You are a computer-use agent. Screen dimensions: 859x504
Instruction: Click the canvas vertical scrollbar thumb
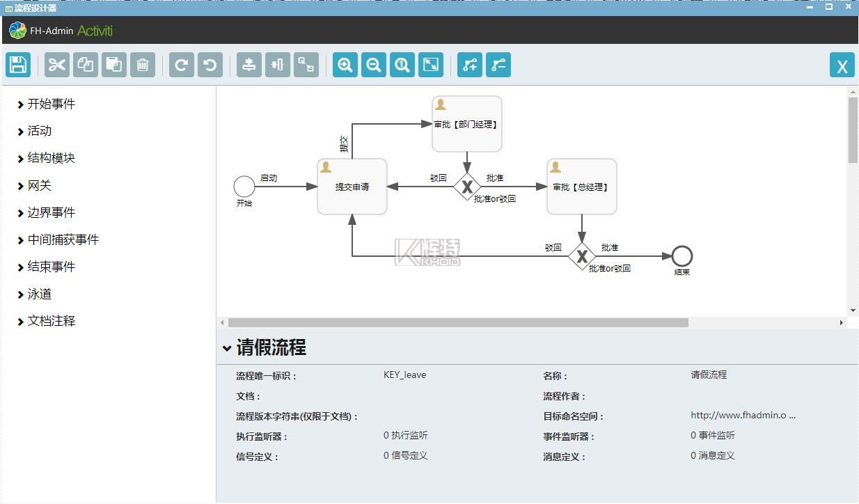[x=853, y=130]
